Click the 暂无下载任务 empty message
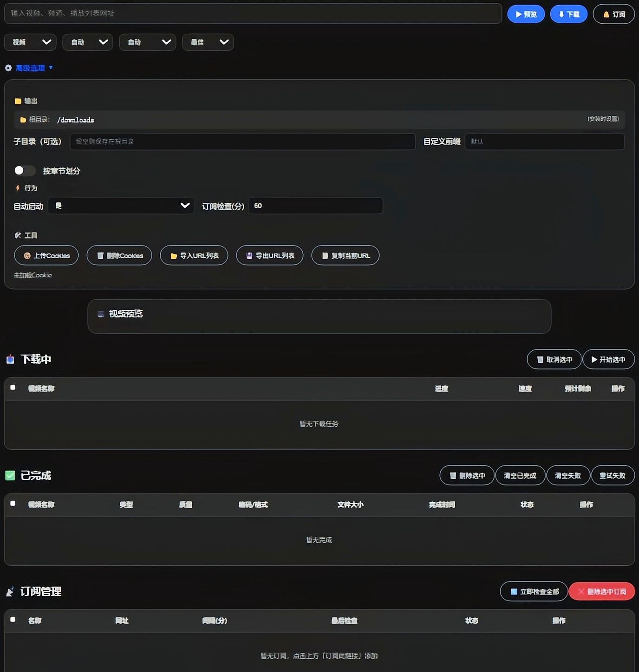Viewport: 639px width, 672px height. (x=319, y=424)
